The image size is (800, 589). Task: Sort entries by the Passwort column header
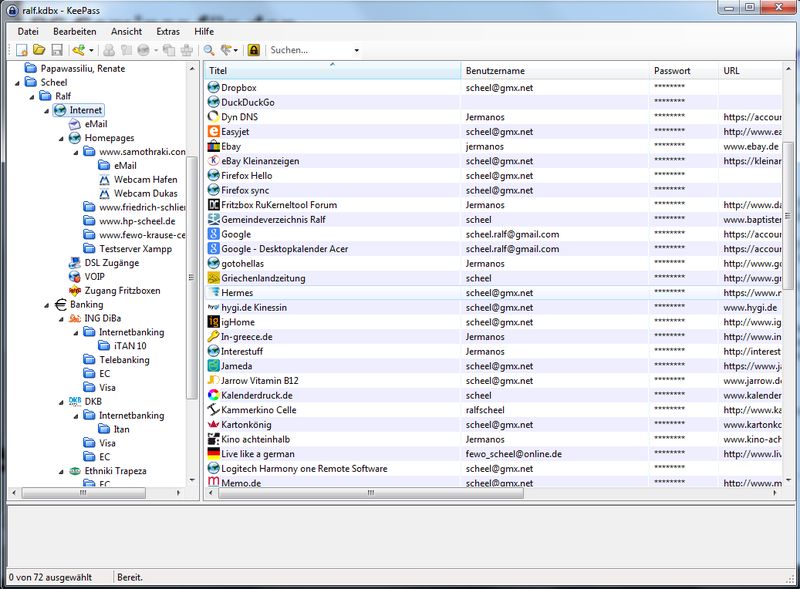coord(684,70)
